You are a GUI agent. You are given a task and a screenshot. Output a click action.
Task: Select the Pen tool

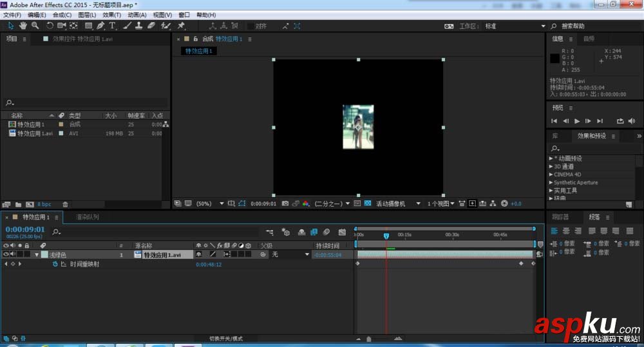click(100, 26)
